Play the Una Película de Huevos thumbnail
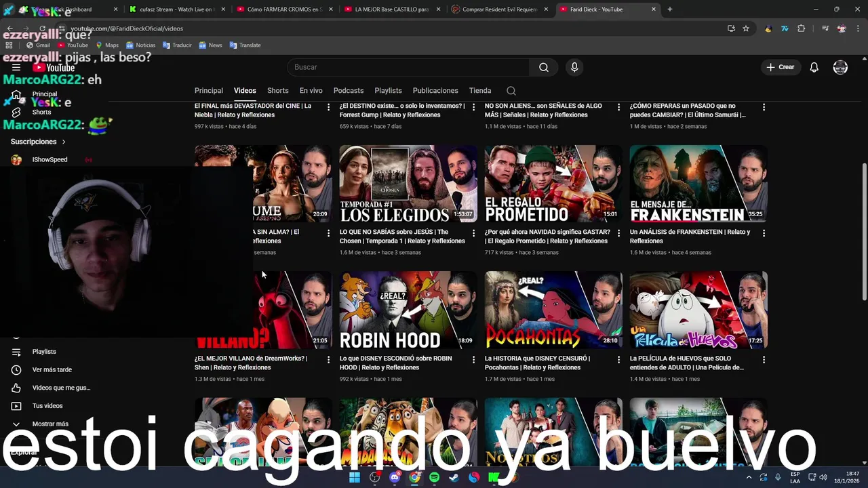The width and height of the screenshot is (868, 488). (x=698, y=310)
